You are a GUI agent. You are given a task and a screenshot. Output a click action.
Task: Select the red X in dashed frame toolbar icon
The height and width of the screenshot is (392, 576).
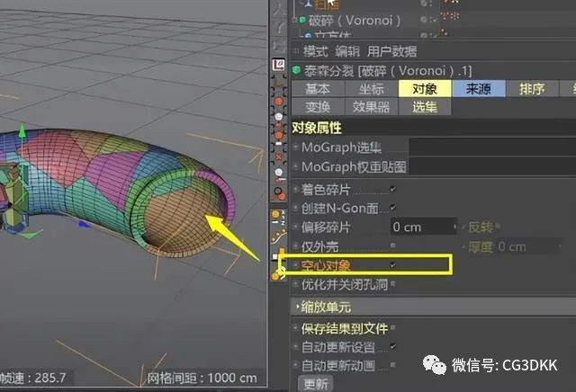point(279,156)
